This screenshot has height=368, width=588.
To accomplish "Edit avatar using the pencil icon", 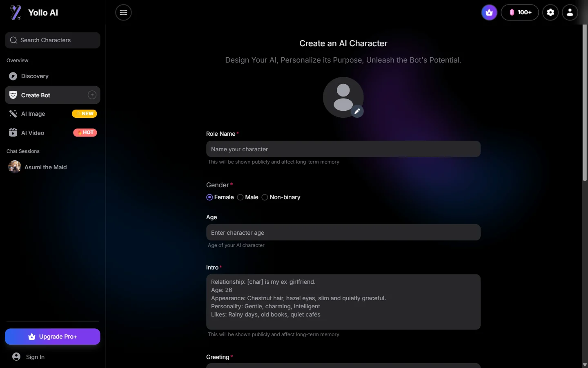I will (357, 111).
